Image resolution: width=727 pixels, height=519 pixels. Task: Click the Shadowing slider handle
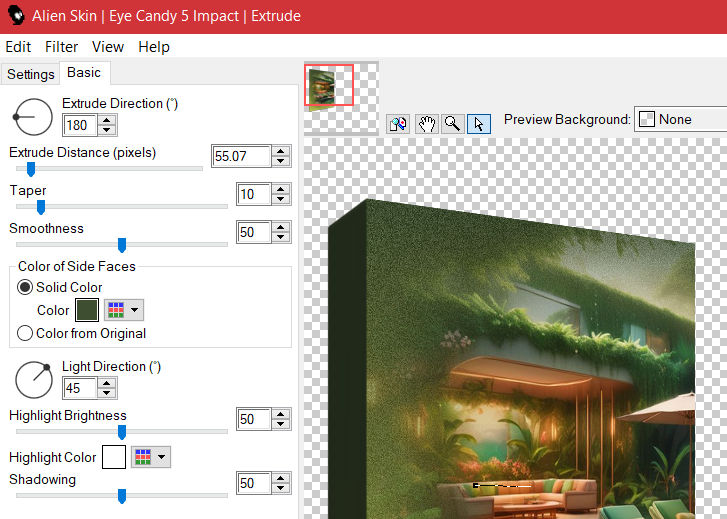point(122,496)
